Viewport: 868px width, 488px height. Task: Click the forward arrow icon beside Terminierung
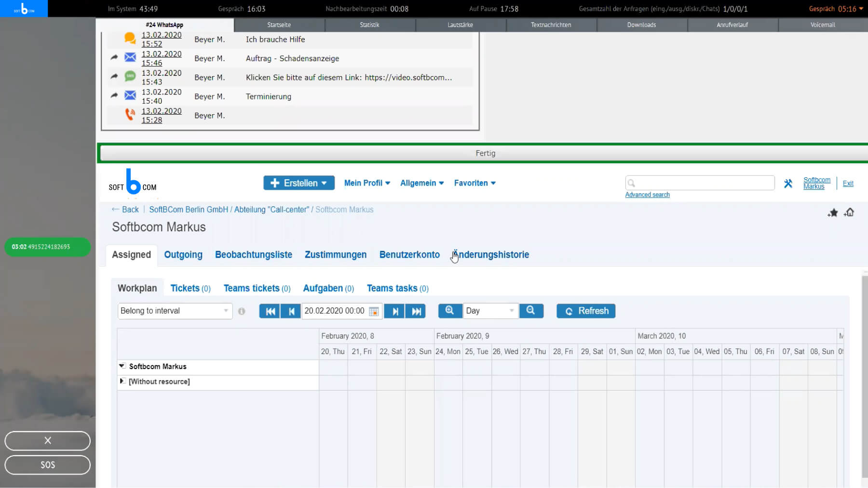[x=114, y=95]
